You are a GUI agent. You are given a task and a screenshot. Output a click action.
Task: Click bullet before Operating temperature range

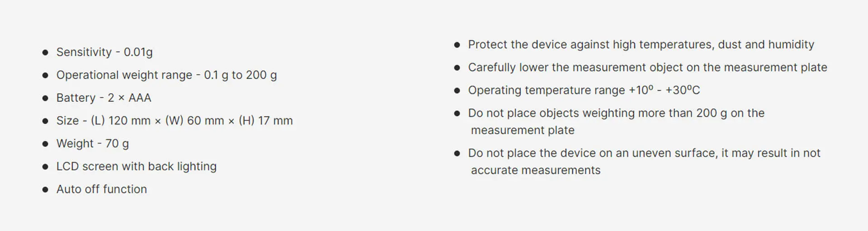pyautogui.click(x=457, y=91)
